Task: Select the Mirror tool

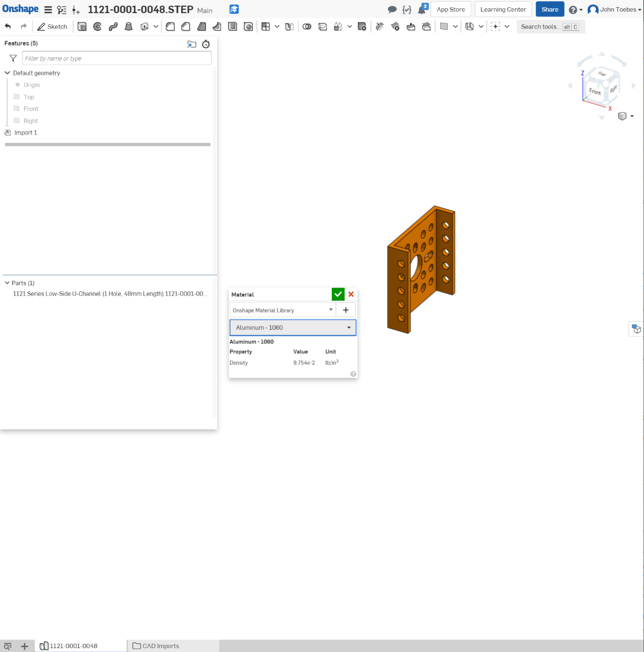Action: pos(290,26)
